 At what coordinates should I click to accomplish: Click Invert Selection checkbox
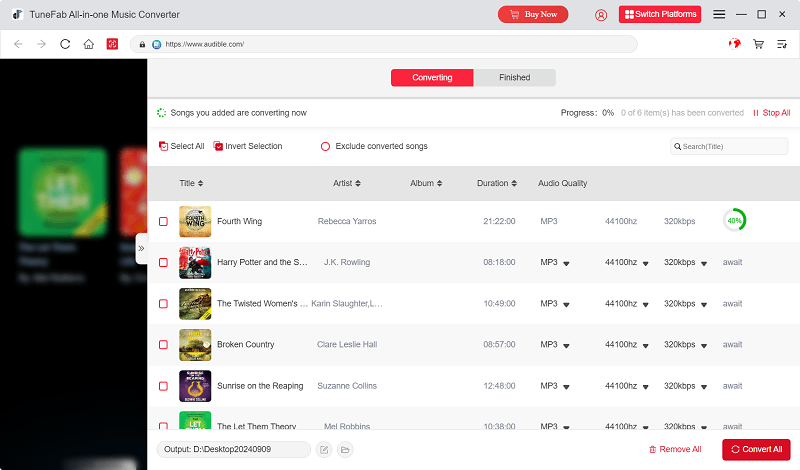click(x=218, y=146)
